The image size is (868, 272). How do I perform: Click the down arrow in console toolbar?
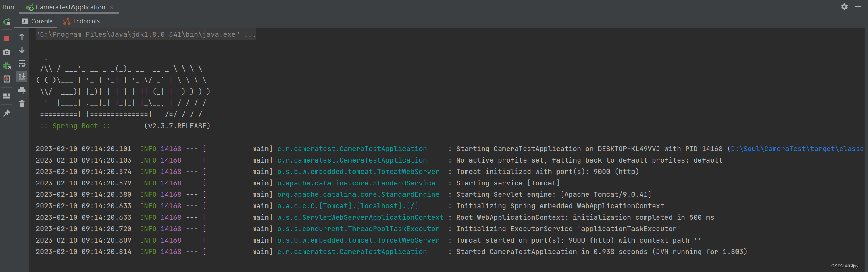click(22, 50)
